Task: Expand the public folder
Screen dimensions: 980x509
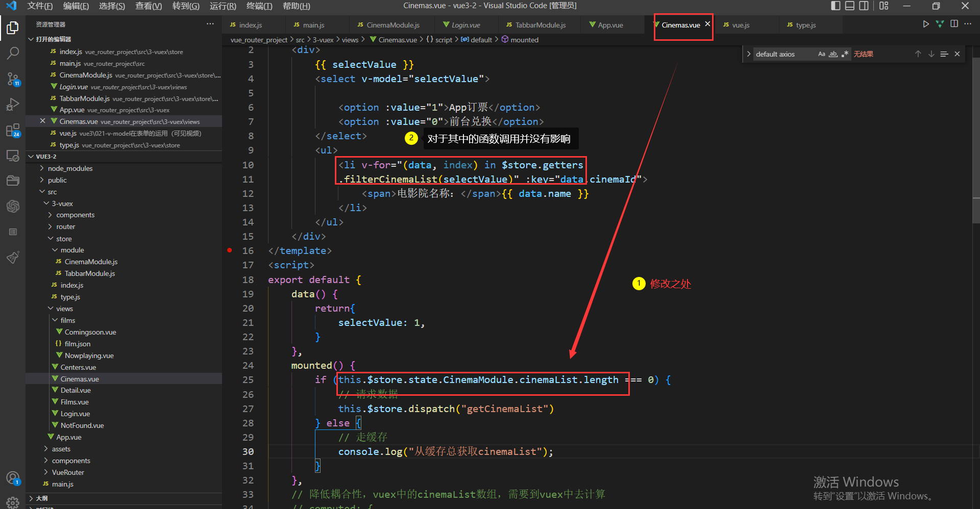Action: [57, 180]
